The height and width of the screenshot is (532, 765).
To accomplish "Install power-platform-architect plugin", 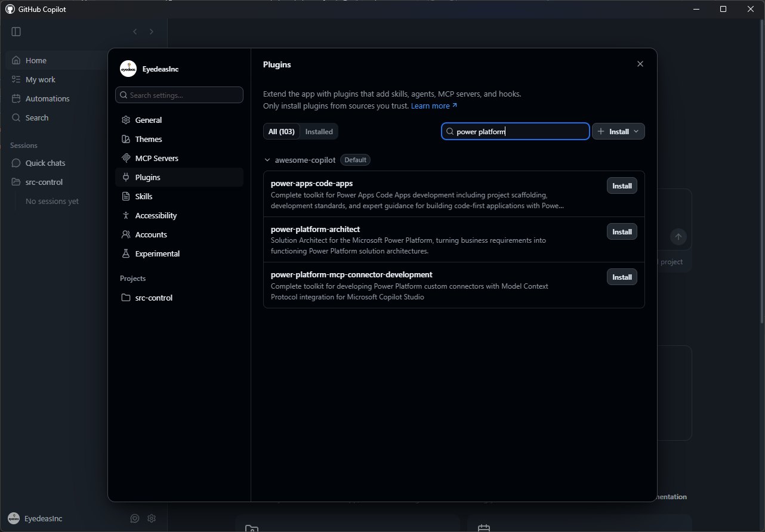I will [622, 231].
